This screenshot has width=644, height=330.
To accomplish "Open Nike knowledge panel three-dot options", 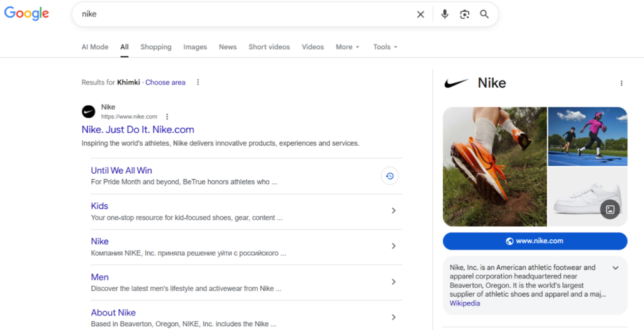I will [x=621, y=83].
